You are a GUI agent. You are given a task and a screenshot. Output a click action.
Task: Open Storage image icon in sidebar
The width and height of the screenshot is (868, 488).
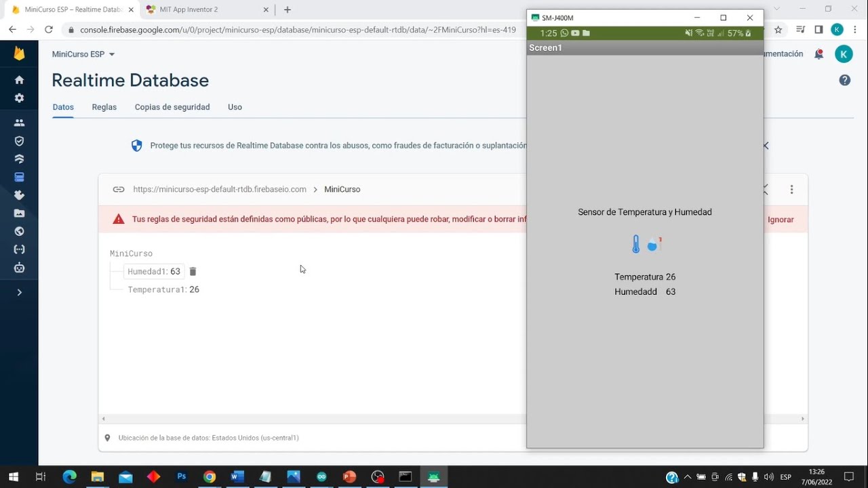pyautogui.click(x=19, y=213)
